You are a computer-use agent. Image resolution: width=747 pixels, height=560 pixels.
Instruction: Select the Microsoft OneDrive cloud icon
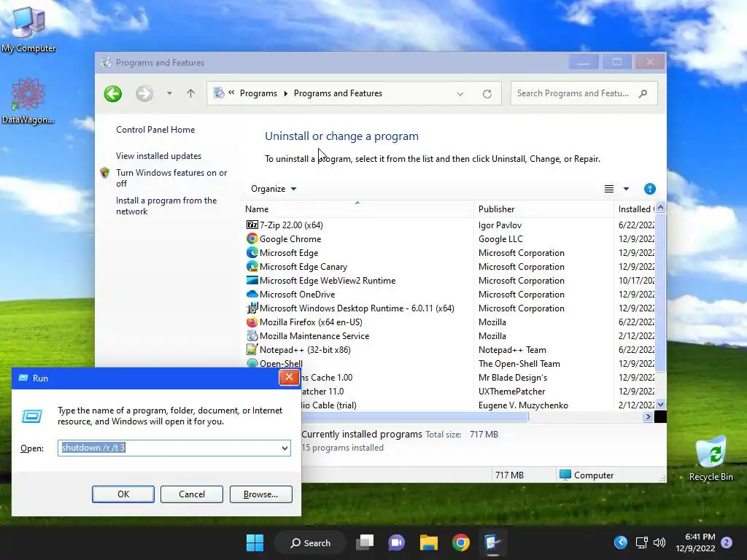pos(252,294)
